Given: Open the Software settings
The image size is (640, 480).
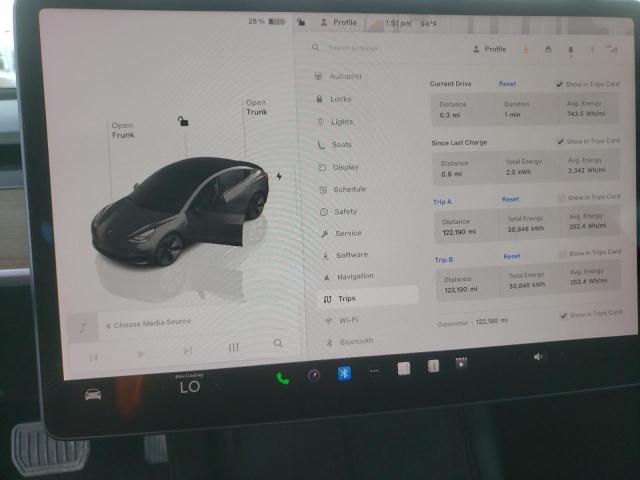Looking at the screenshot, I should [345, 255].
